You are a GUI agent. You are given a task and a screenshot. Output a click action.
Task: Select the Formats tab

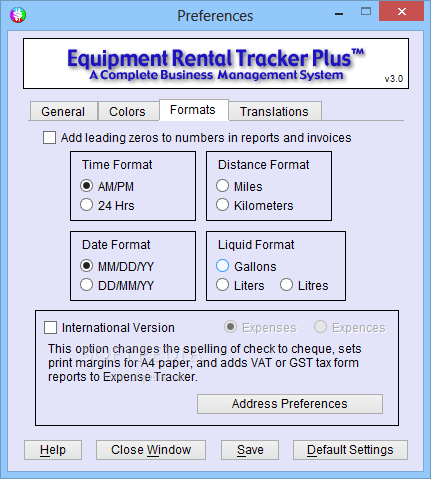click(193, 110)
